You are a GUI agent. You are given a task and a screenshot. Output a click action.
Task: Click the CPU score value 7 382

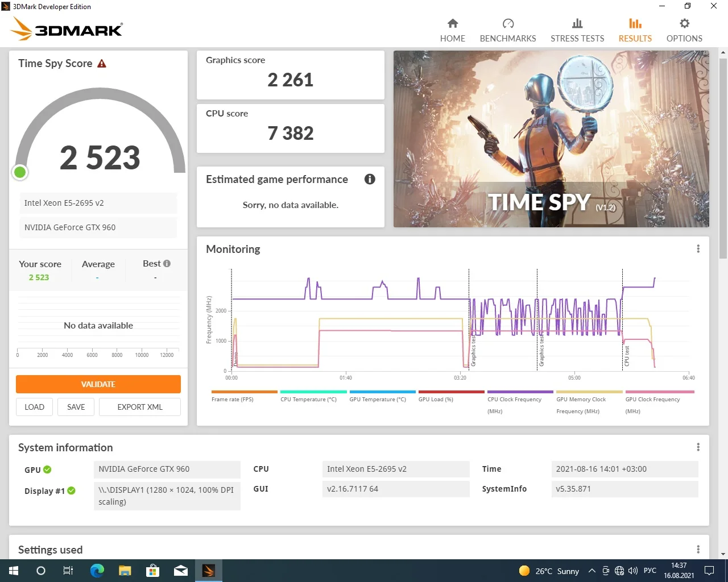[291, 134]
